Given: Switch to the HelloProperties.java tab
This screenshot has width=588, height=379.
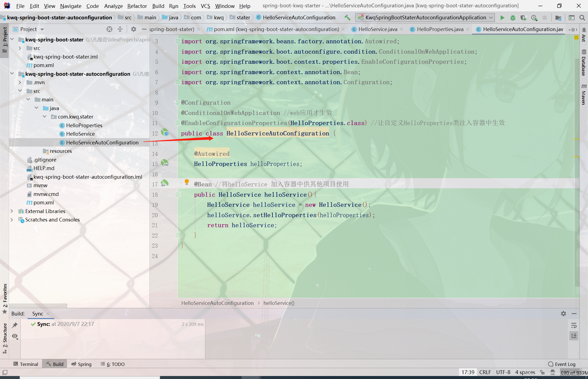Looking at the screenshot, I should coord(440,29).
